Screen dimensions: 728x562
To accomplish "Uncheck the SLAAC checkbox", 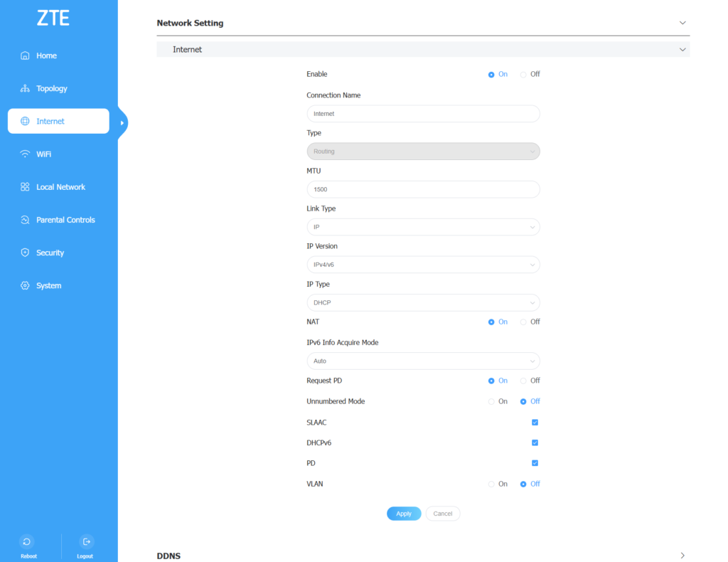I will [x=535, y=423].
